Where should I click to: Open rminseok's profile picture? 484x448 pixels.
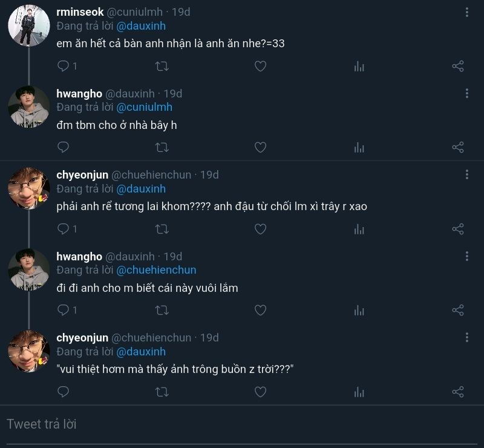point(28,26)
